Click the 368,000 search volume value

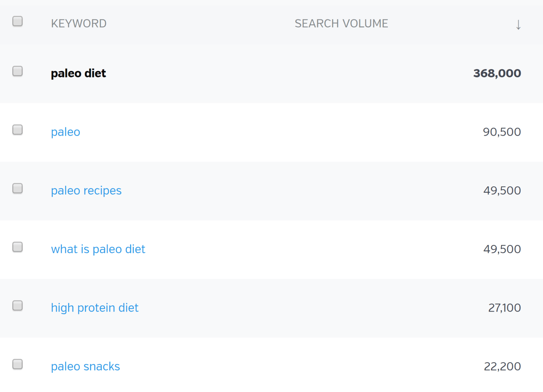497,73
